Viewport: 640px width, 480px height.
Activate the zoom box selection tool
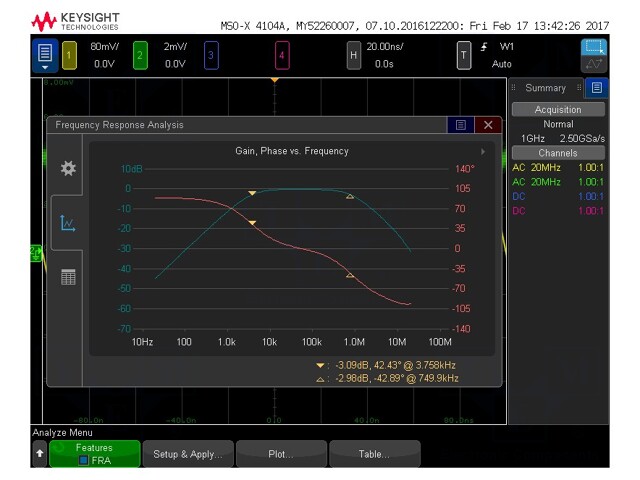pos(594,47)
